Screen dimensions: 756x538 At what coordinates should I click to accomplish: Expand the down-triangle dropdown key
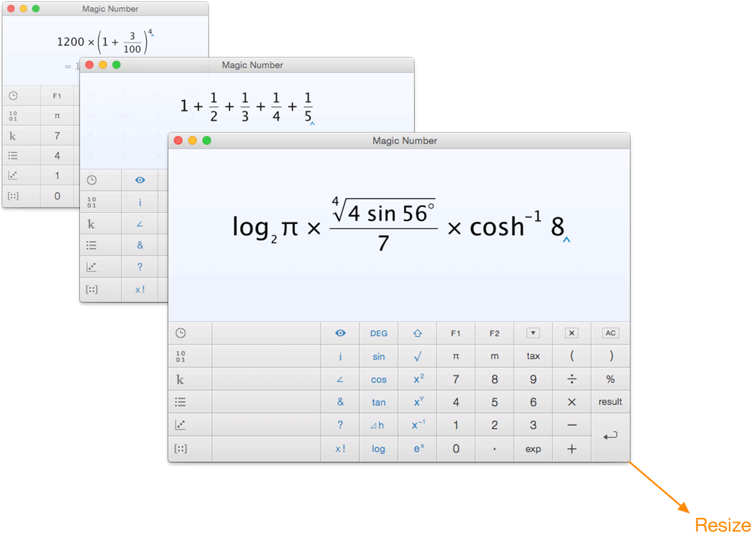click(x=533, y=333)
